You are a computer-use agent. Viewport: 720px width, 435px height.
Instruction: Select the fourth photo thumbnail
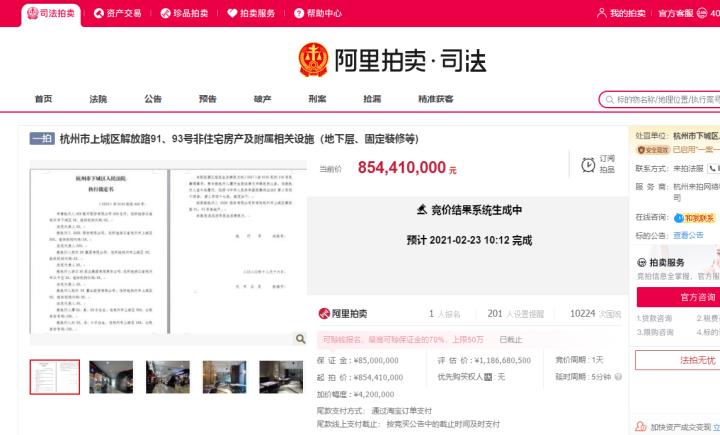point(225,377)
